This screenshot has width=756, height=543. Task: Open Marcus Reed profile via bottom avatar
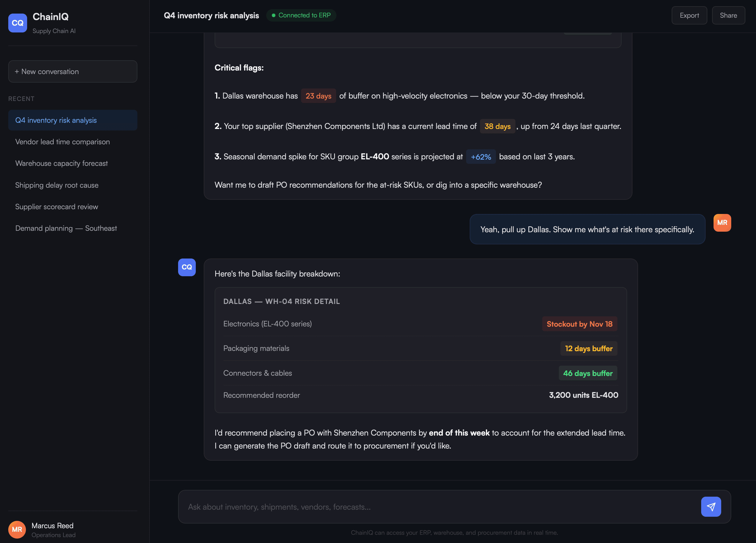click(x=17, y=529)
